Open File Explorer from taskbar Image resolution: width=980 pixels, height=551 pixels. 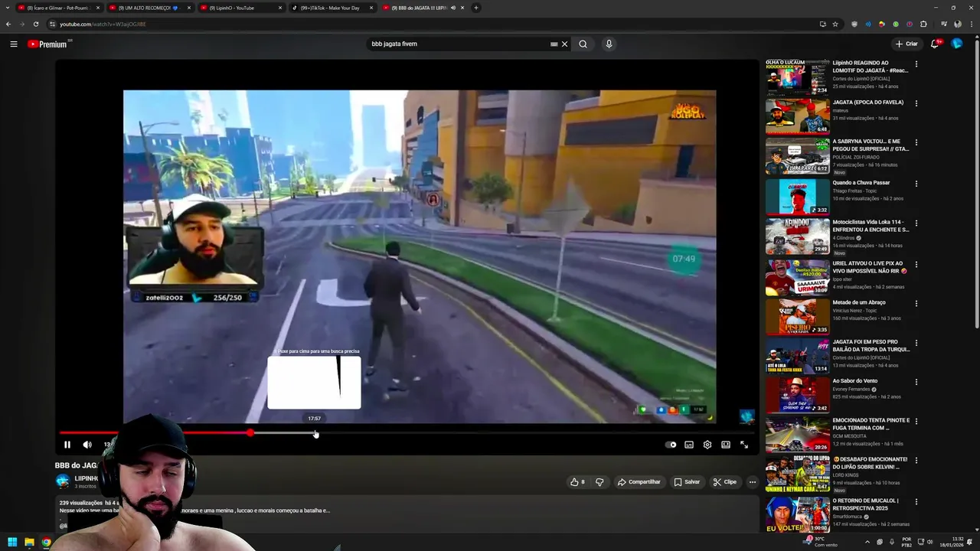29,543
